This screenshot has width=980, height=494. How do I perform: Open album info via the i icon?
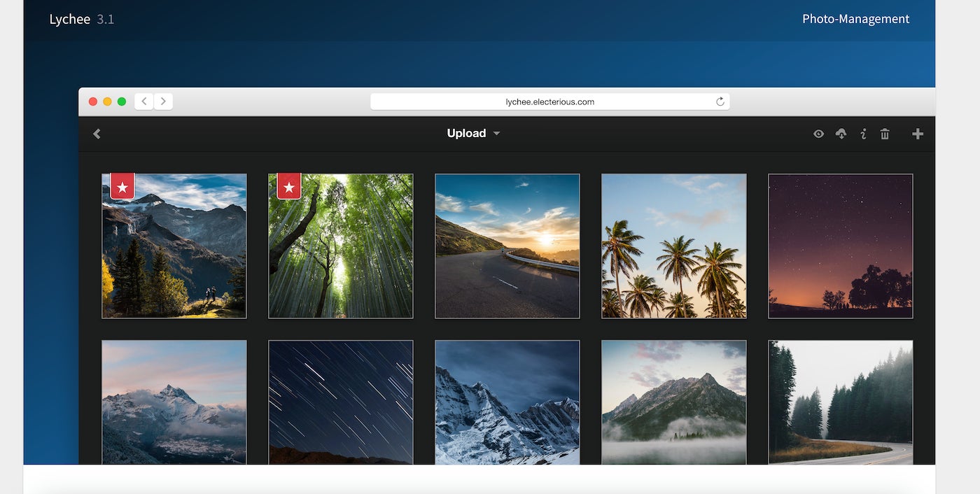pos(863,134)
